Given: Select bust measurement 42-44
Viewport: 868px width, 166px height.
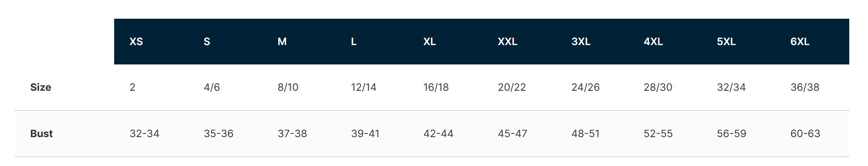Looking at the screenshot, I should tap(438, 134).
